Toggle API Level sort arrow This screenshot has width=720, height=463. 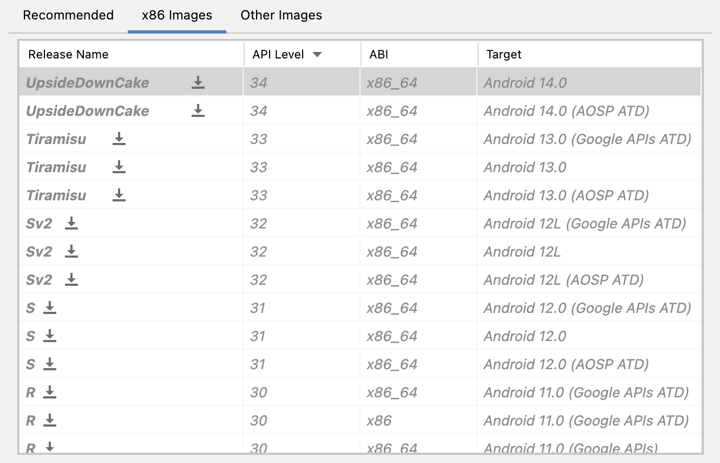(x=317, y=54)
